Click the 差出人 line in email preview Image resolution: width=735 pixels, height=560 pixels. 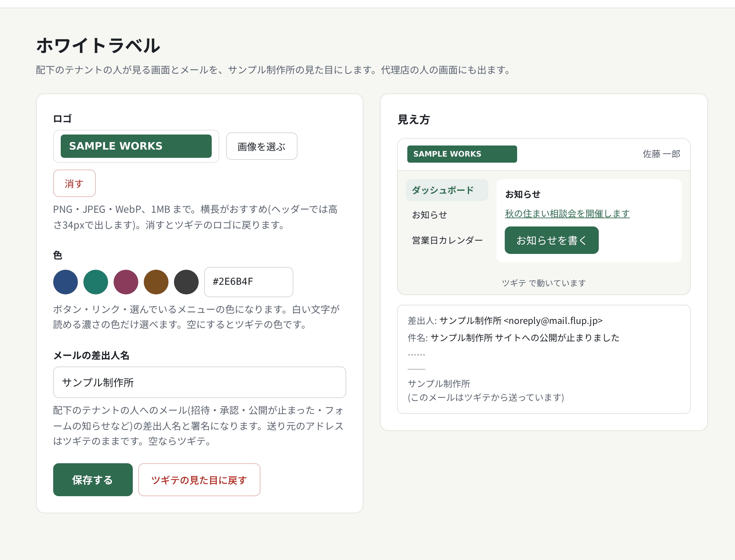point(505,321)
